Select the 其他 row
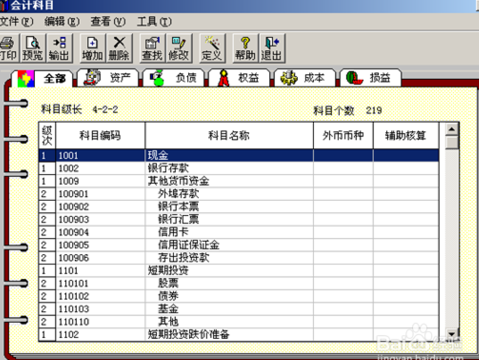Viewport: 479px width, 360px height. click(239, 322)
